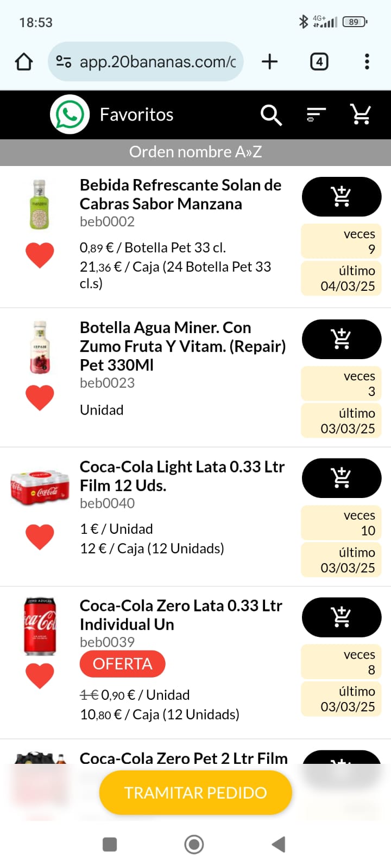Screen dimensions: 391x868
Task: Open Coca-Cola Light 12-pack product image
Action: click(x=40, y=487)
